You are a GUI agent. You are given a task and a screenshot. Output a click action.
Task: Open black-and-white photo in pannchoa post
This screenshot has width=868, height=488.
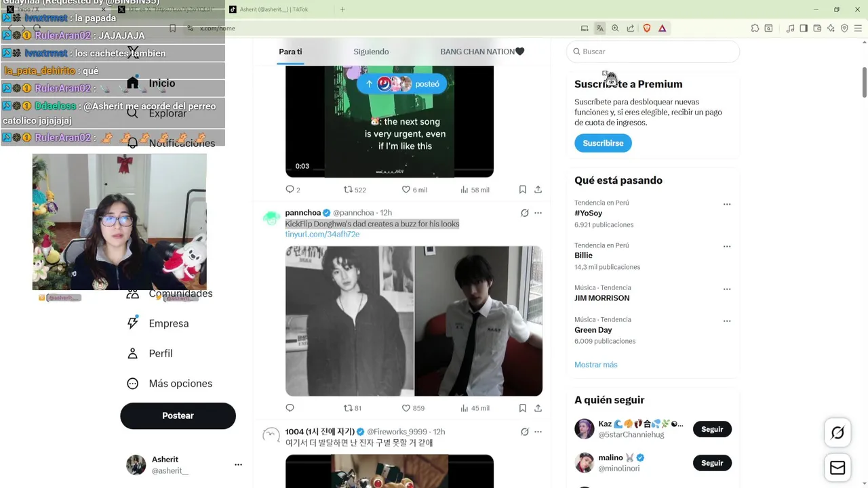point(349,321)
